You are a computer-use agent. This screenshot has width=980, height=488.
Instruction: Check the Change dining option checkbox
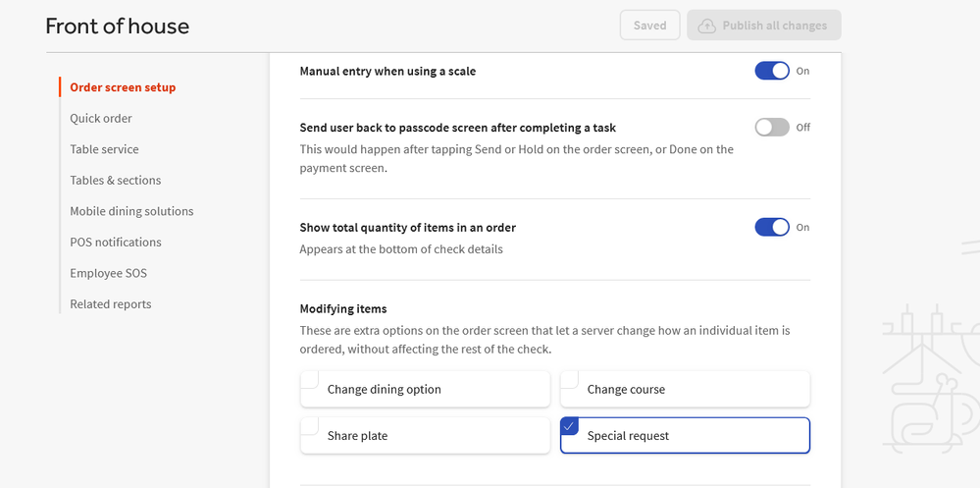(310, 380)
